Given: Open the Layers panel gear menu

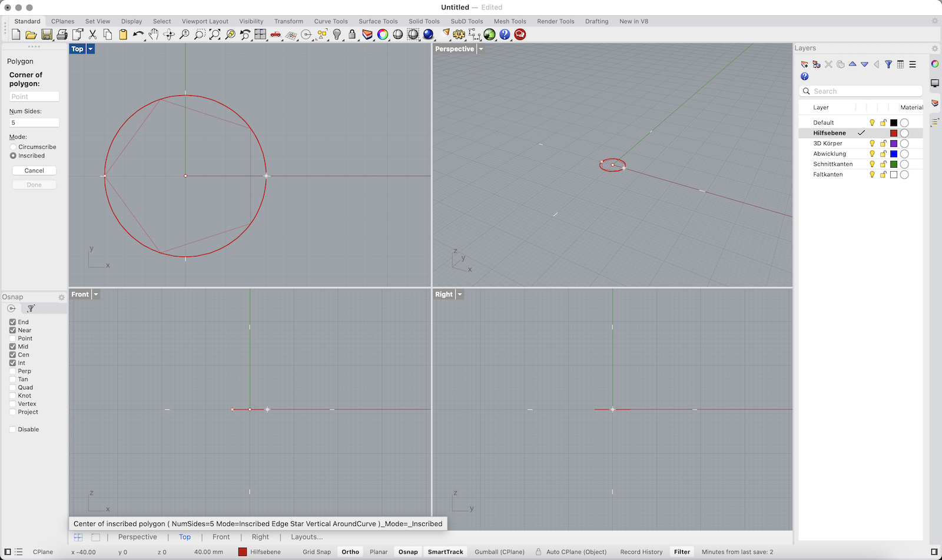Looking at the screenshot, I should coord(934,48).
